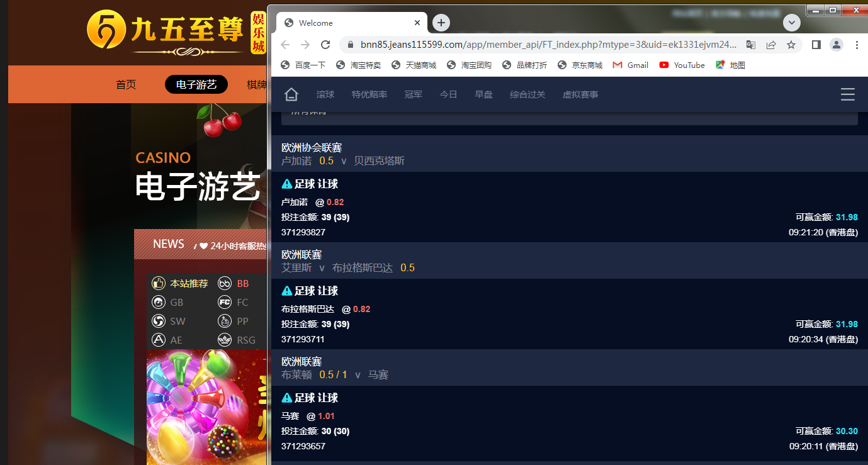Click the 09:20:34 (香港盘) timestamp

point(823,339)
